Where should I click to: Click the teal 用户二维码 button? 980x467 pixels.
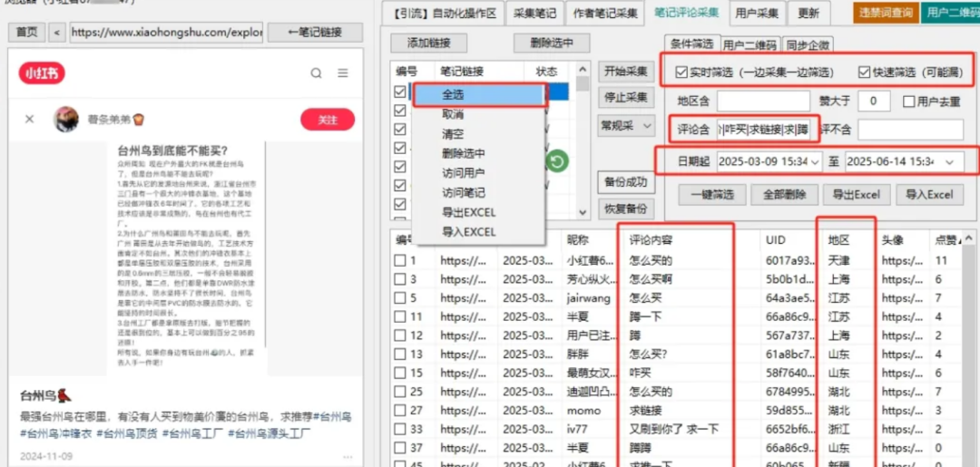(950, 12)
